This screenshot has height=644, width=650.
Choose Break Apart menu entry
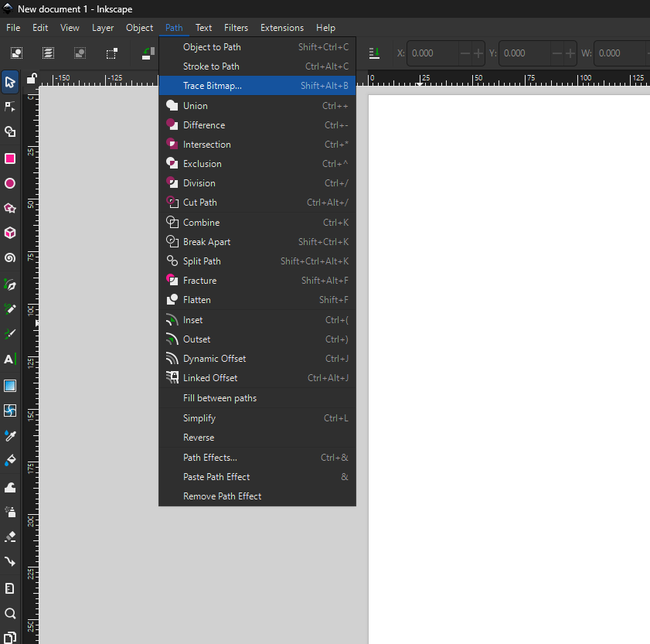click(x=257, y=242)
